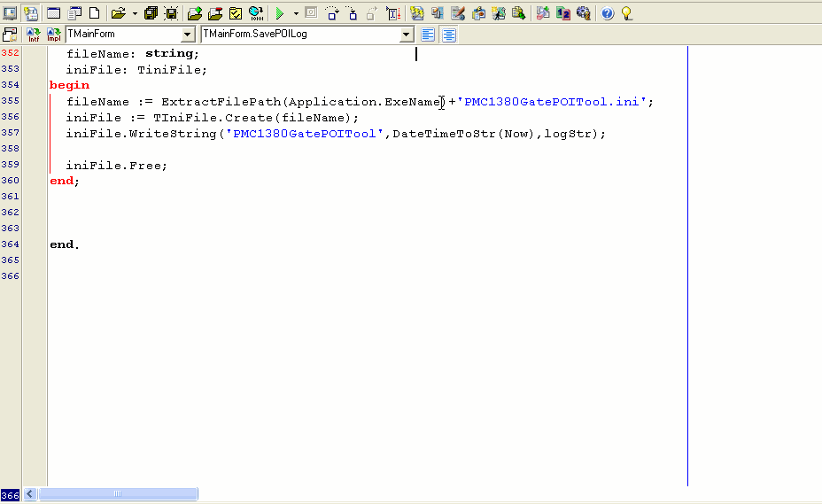
Task: Click 'iniFile.WriteString' call on line 357
Action: [x=141, y=134]
